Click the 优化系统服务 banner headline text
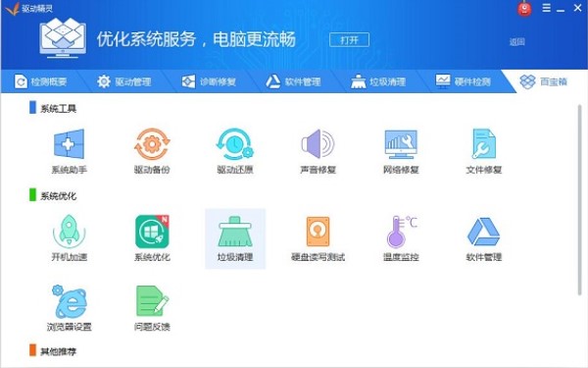This screenshot has width=588, height=368. tap(196, 39)
